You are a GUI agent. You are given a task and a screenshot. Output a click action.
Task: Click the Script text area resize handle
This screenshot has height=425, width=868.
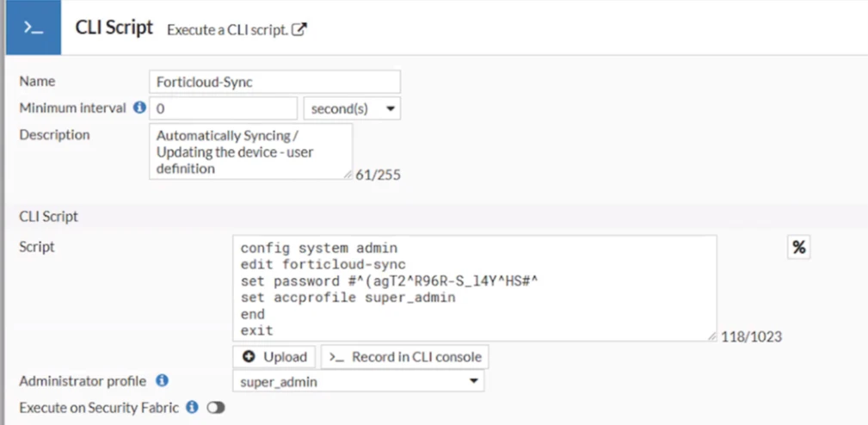(x=711, y=336)
